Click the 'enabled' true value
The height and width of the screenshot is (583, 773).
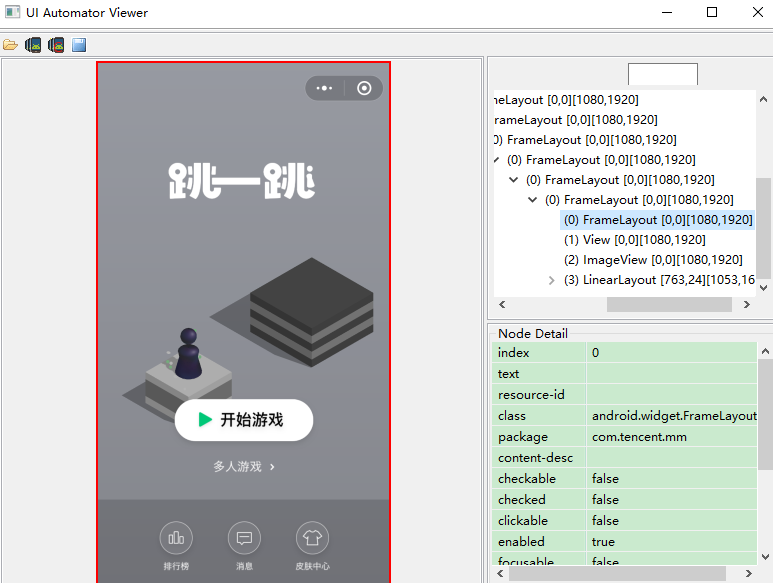(x=603, y=542)
